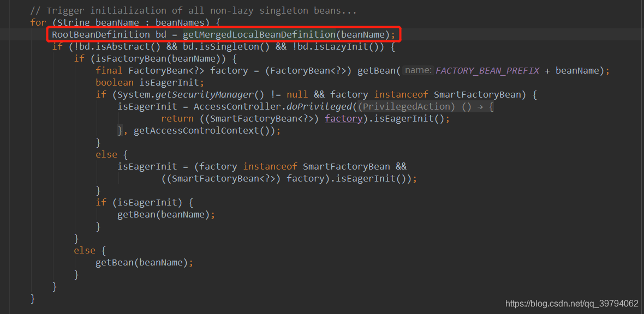644x314 pixels.
Task: Click the 'FACTORY_BEAN_PREFIX' constant
Action: point(487,71)
